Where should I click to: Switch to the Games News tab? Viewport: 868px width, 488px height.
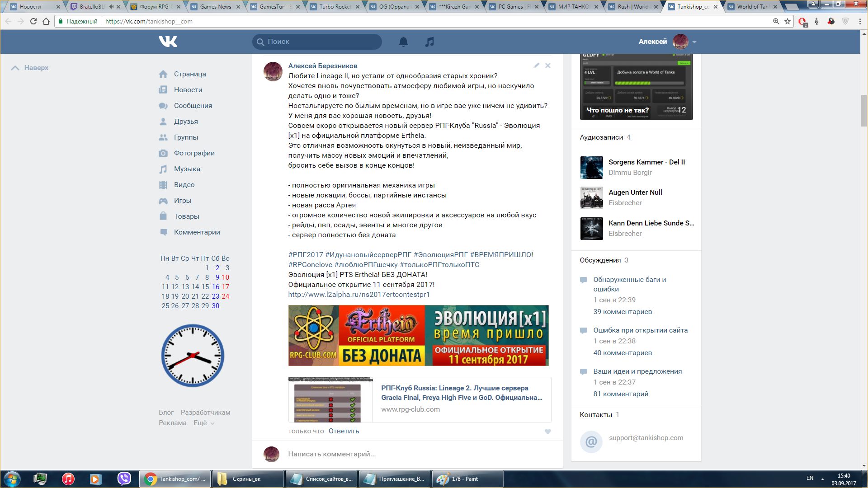(215, 7)
